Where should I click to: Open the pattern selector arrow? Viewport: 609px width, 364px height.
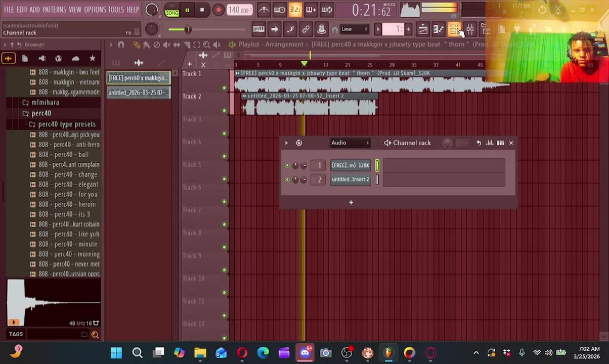[377, 29]
